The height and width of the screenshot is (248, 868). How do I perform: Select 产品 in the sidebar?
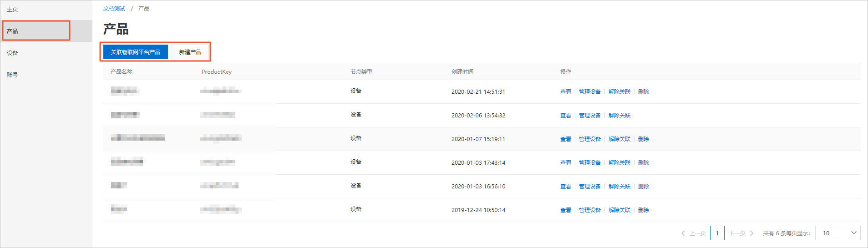pyautogui.click(x=46, y=31)
